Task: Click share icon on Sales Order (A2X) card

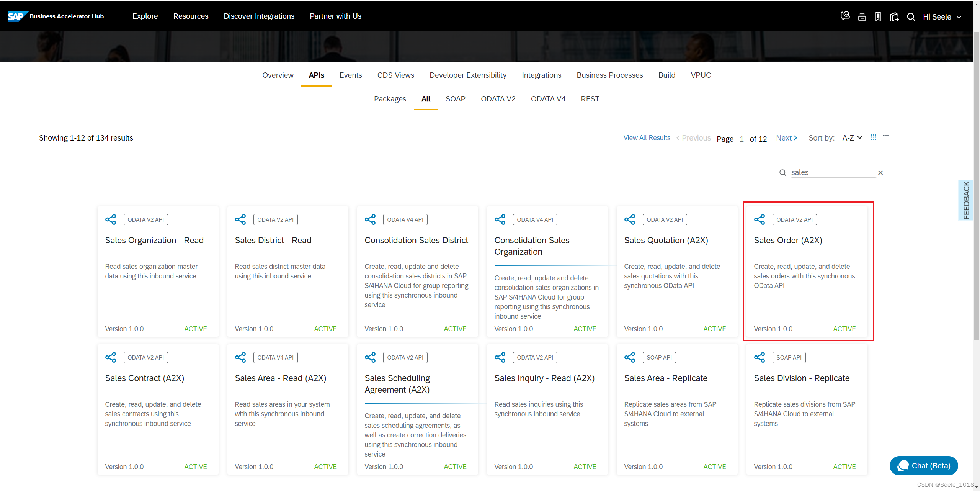Action: [x=759, y=219]
